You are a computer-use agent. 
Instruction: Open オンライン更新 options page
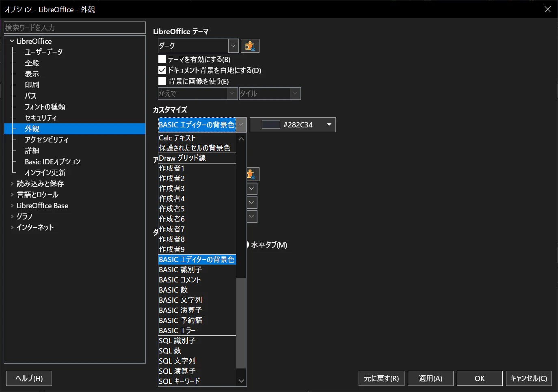click(45, 172)
